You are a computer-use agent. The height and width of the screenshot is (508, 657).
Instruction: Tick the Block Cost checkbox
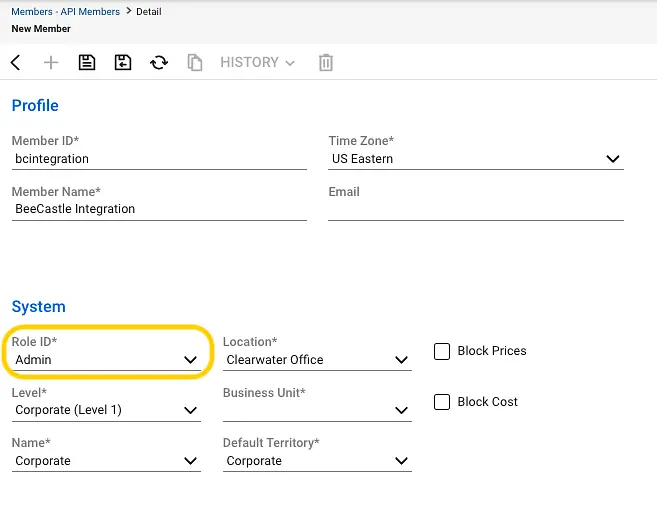pyautogui.click(x=442, y=402)
